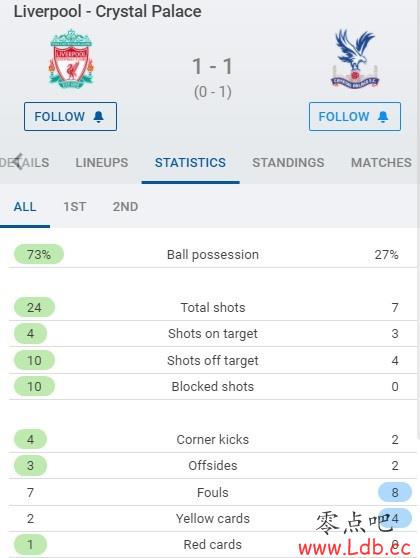Click the Crystal Palace eagle crest
Image resolution: width=420 pixels, height=558 pixels.
355,59
